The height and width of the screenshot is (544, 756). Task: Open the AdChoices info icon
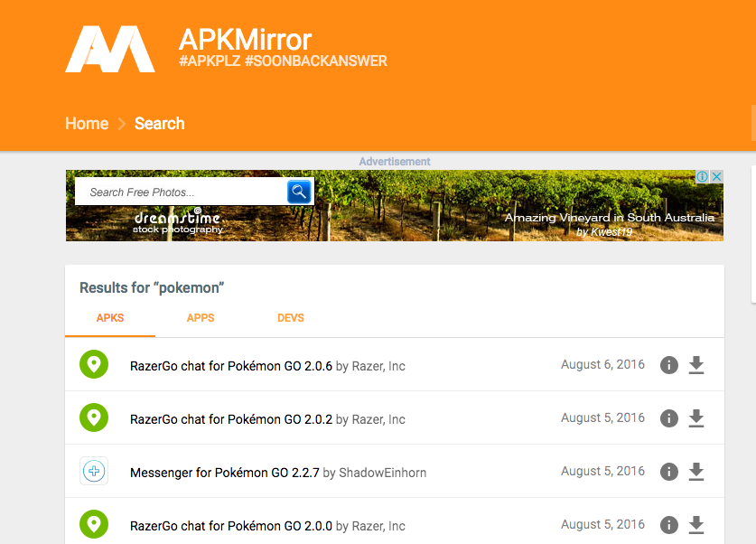(702, 177)
